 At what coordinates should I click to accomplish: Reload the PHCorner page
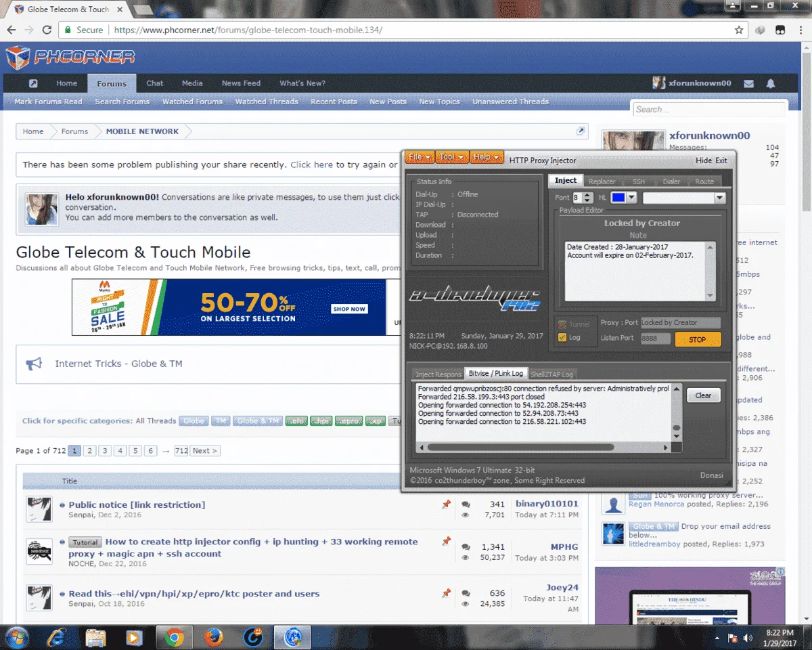point(47,30)
